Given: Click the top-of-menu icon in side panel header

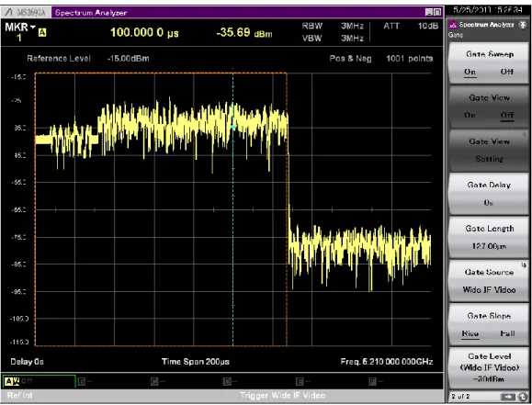Looking at the screenshot, I should [x=523, y=26].
